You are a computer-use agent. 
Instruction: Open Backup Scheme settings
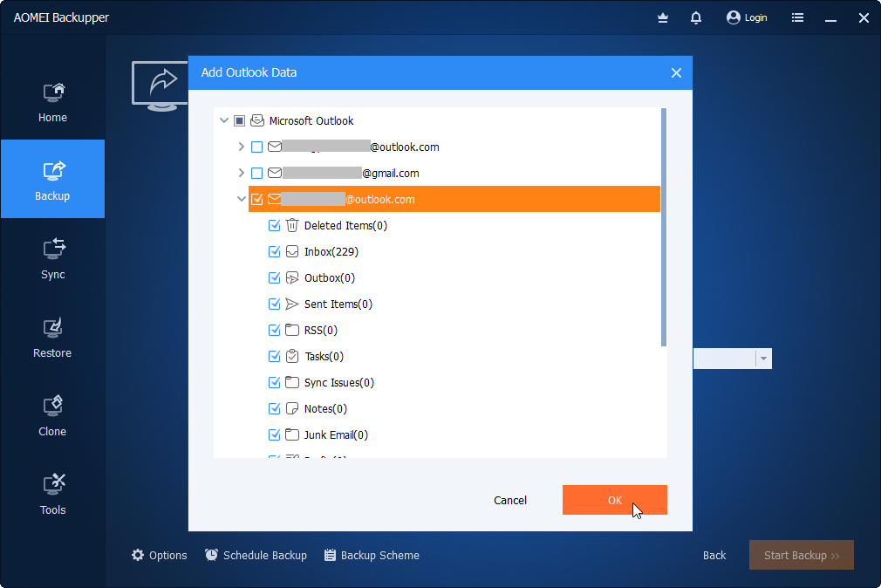click(x=372, y=556)
